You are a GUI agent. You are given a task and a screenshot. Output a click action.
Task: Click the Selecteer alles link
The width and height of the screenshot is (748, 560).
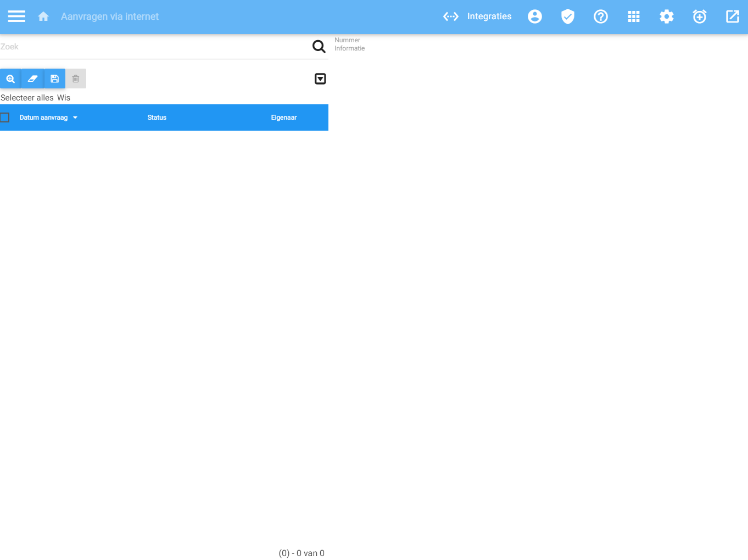click(27, 98)
